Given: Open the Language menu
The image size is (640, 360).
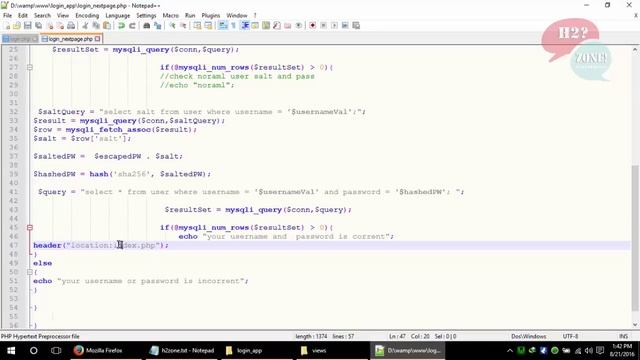Looking at the screenshot, I should point(118,16).
